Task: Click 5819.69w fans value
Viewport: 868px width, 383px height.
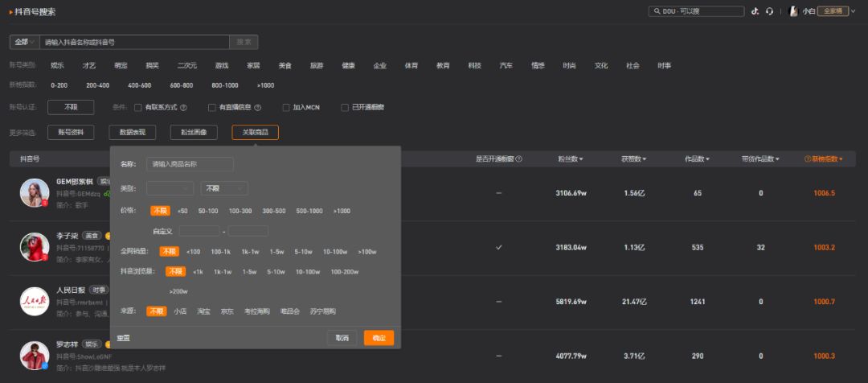Action: click(571, 302)
